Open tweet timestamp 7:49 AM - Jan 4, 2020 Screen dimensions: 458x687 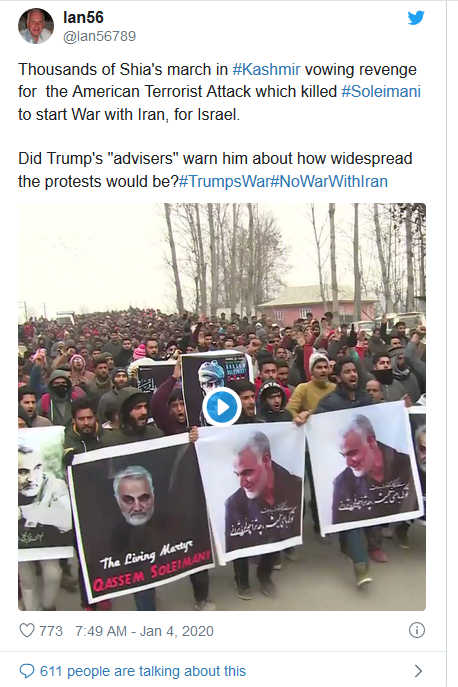point(144,631)
